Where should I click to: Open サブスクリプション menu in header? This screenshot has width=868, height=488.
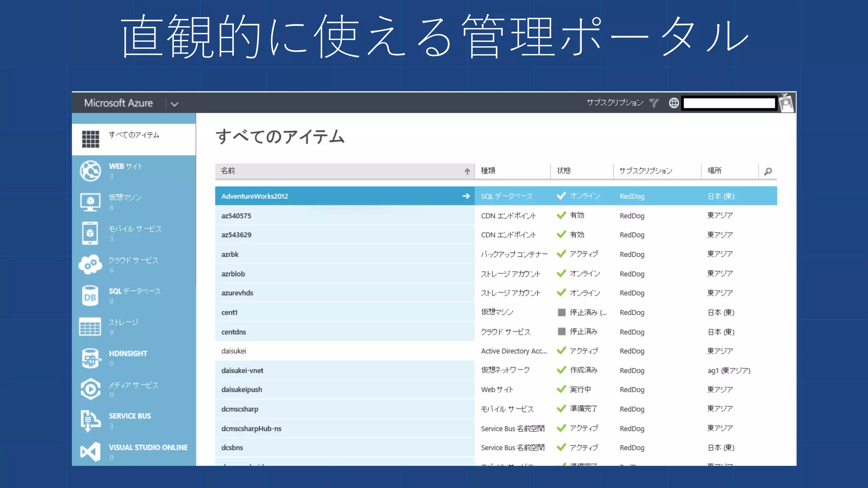(x=615, y=103)
